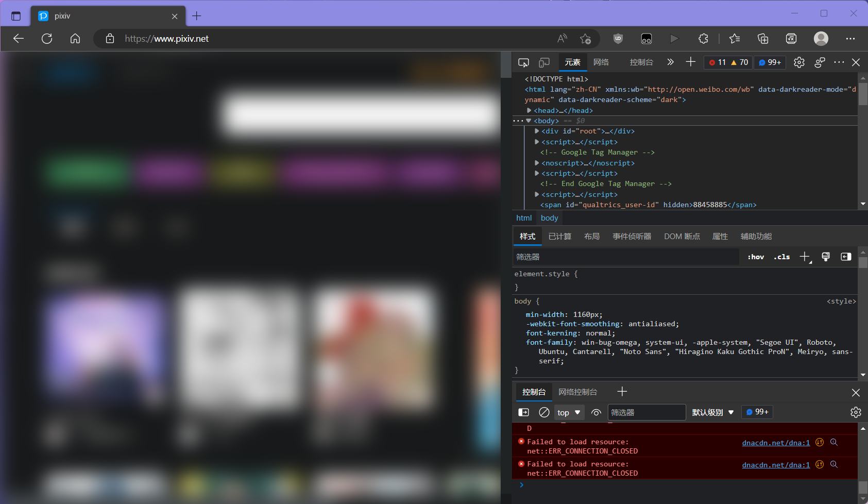Toggle the console sidebar
868x504 pixels.
point(523,412)
